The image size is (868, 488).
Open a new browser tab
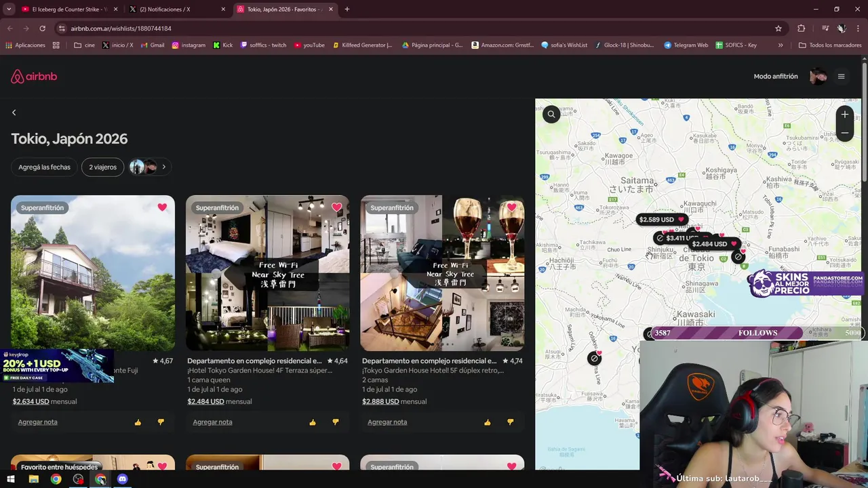click(x=347, y=9)
